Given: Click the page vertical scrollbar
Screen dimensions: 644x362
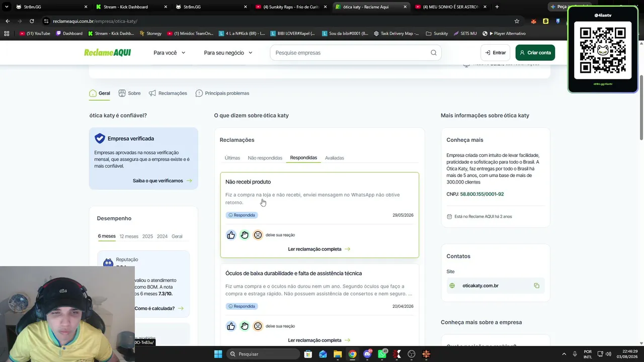Looking at the screenshot, I should coord(641,107).
